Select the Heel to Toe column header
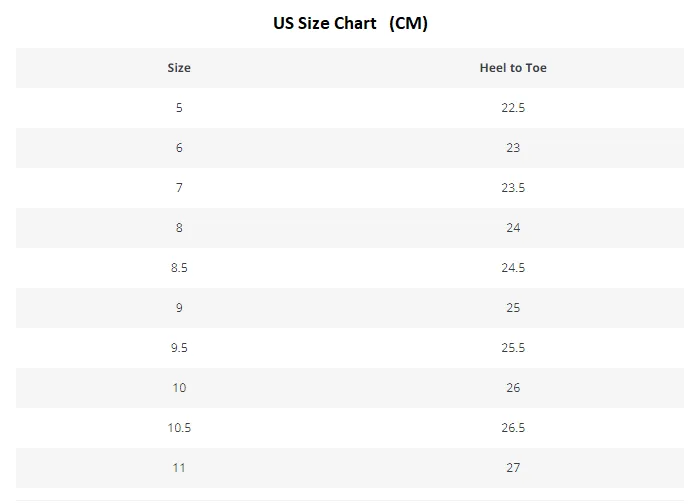The width and height of the screenshot is (700, 504). (x=513, y=68)
